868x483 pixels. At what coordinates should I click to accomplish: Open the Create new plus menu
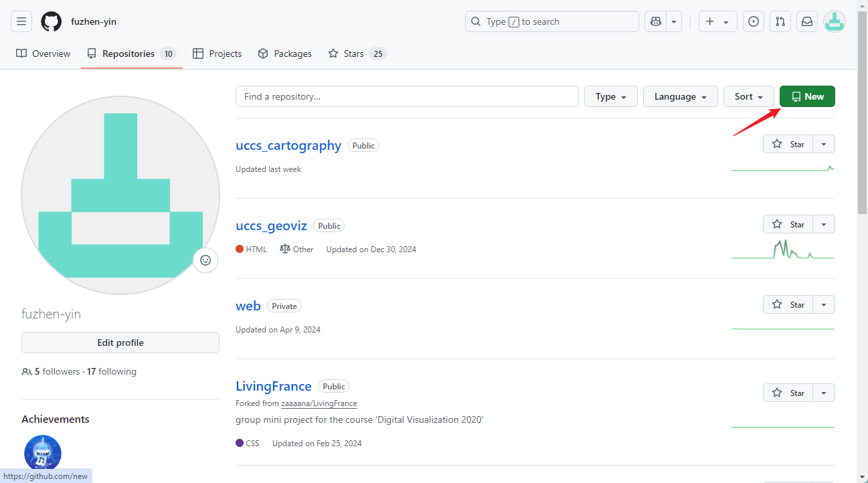click(x=717, y=21)
